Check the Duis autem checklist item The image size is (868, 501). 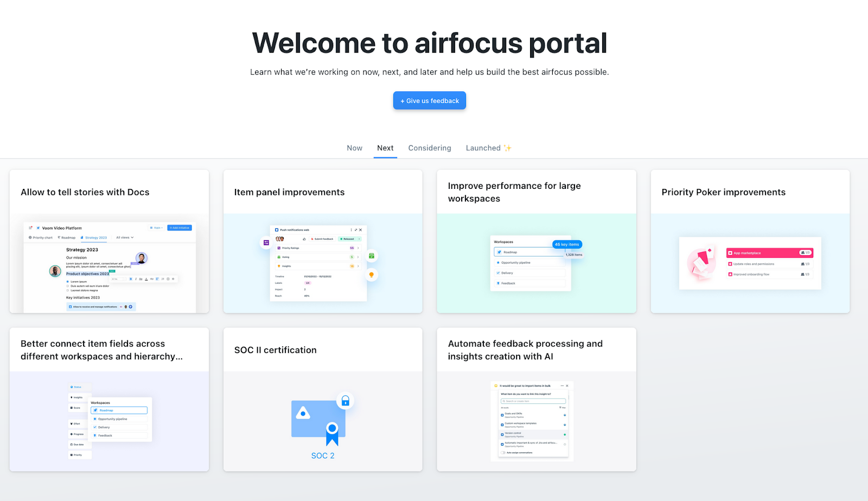tap(67, 286)
